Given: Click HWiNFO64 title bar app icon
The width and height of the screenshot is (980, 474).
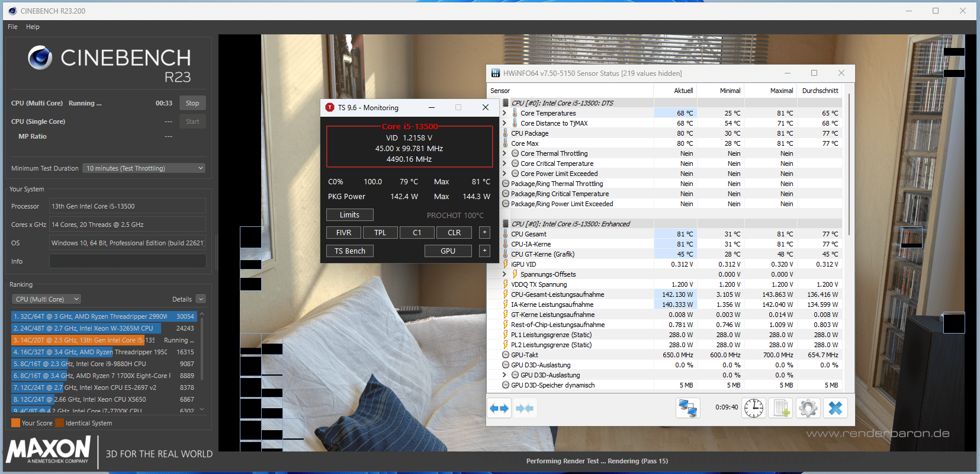Looking at the screenshot, I should coord(495,73).
